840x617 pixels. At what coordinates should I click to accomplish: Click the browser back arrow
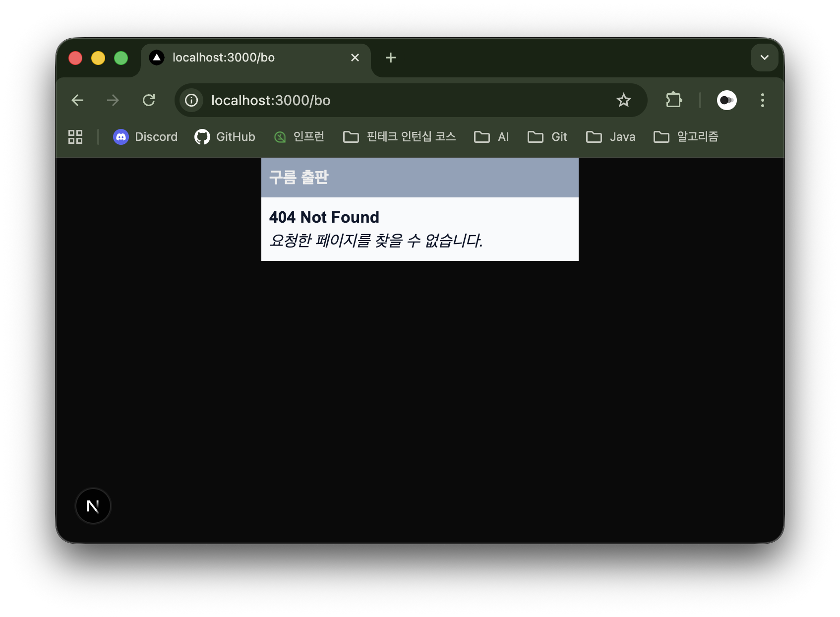[77, 100]
